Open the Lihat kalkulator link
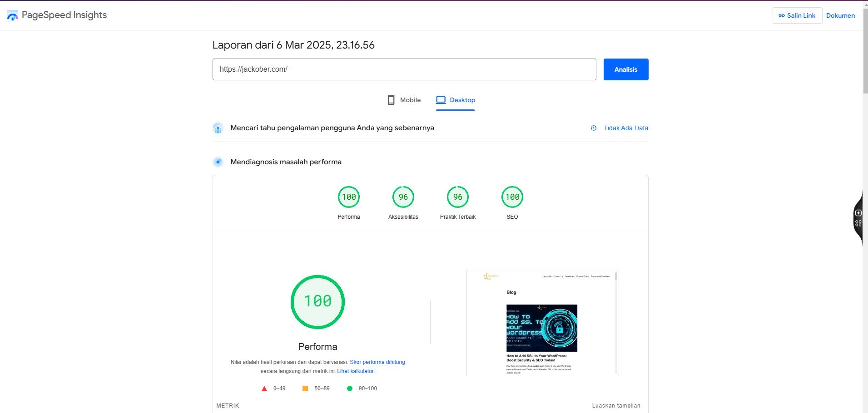The image size is (868, 413). pyautogui.click(x=356, y=371)
